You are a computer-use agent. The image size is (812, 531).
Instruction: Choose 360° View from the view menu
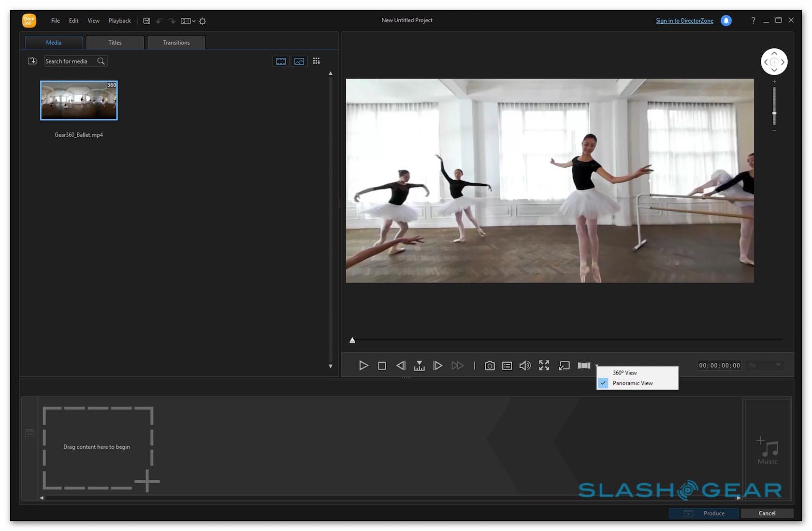tap(624, 373)
